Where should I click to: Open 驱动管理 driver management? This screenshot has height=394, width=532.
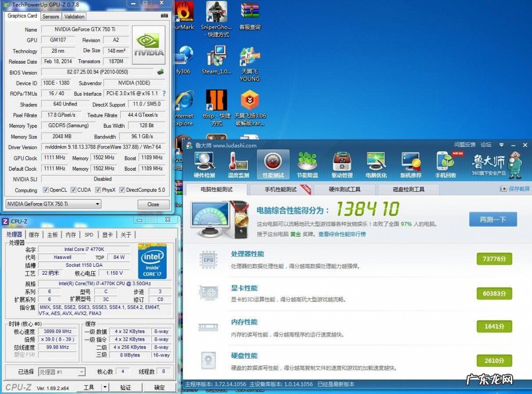pos(342,165)
